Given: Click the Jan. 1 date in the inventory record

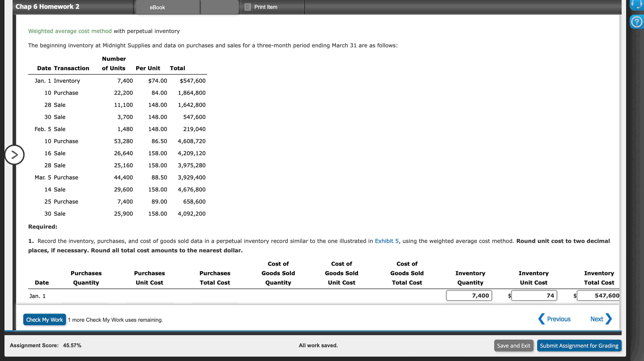Looking at the screenshot, I should click(x=37, y=296).
